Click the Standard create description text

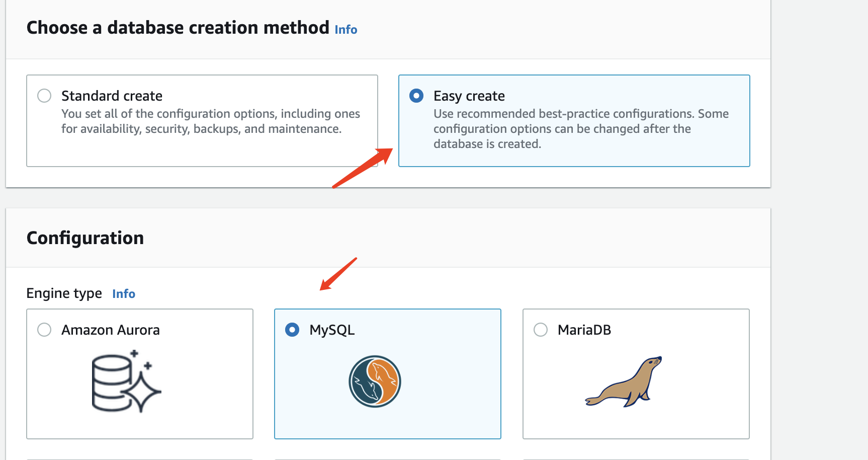210,121
